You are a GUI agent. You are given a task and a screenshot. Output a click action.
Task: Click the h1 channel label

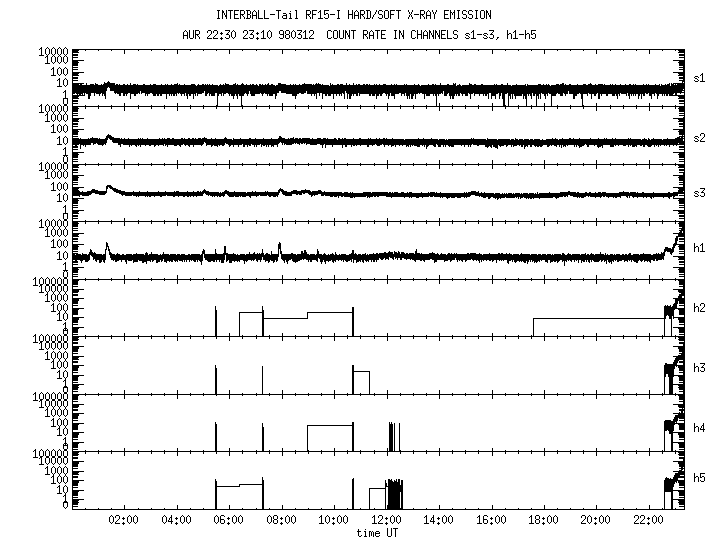(700, 249)
